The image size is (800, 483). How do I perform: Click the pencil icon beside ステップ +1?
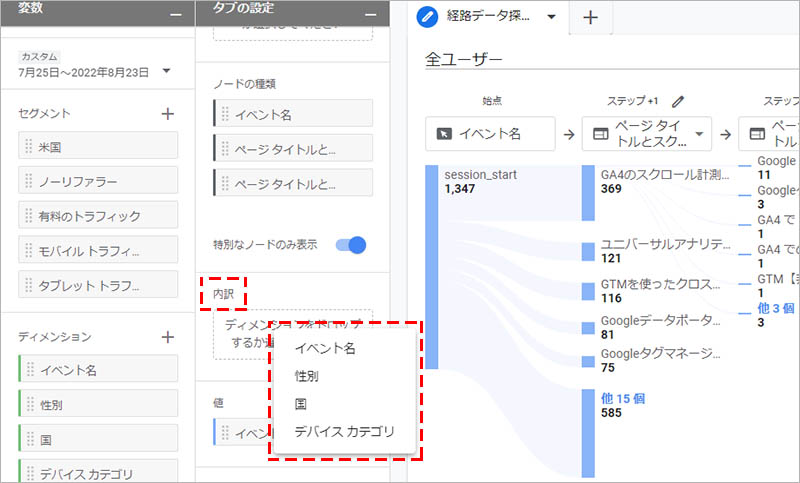[x=679, y=101]
